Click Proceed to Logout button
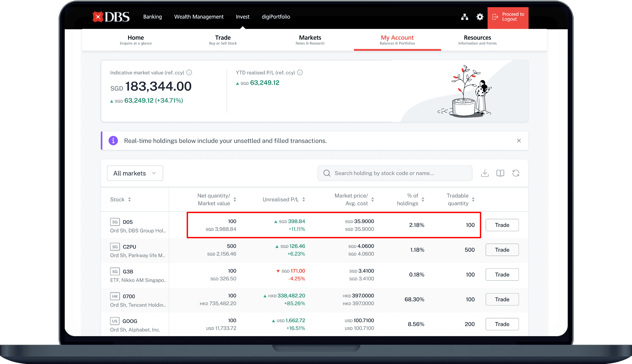This screenshot has width=632, height=364. pos(508,17)
